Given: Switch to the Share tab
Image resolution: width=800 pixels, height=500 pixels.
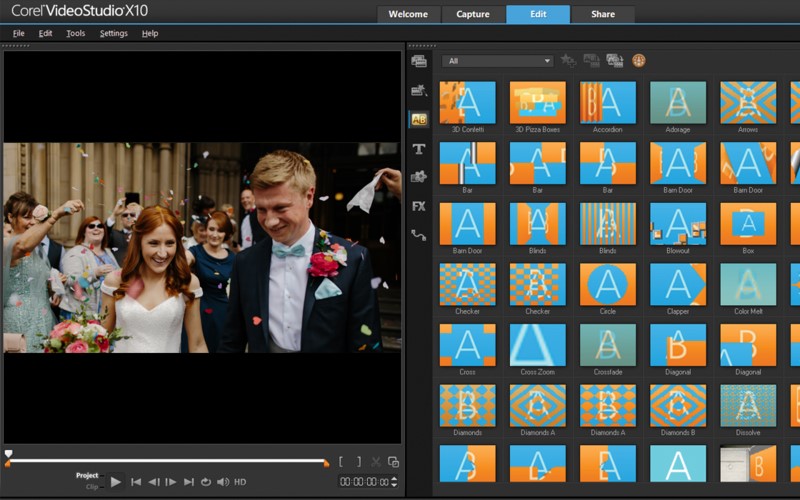Looking at the screenshot, I should (x=603, y=14).
